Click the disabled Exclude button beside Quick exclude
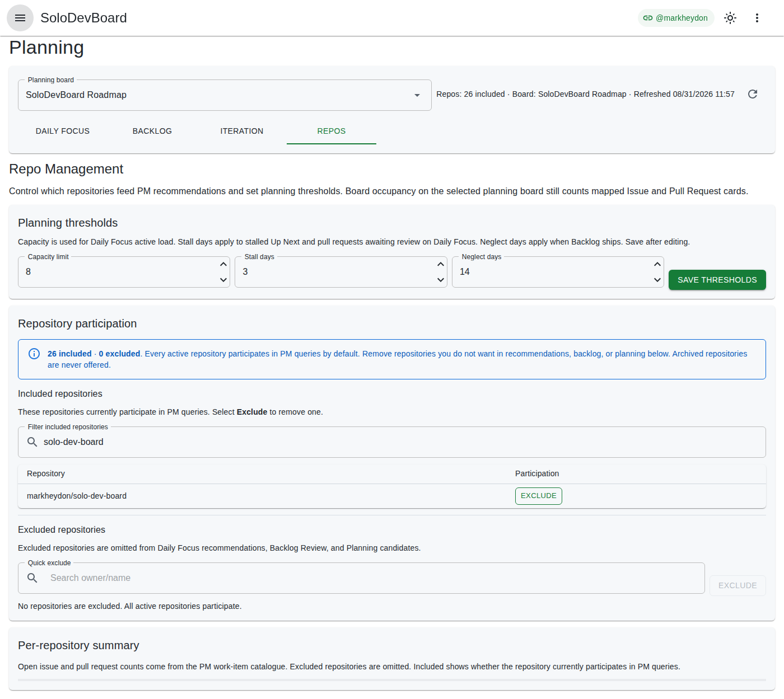The width and height of the screenshot is (784, 699). point(738,585)
